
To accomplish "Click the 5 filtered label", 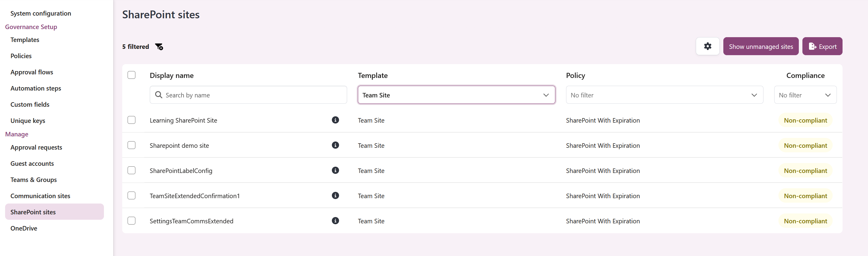I will tap(135, 46).
